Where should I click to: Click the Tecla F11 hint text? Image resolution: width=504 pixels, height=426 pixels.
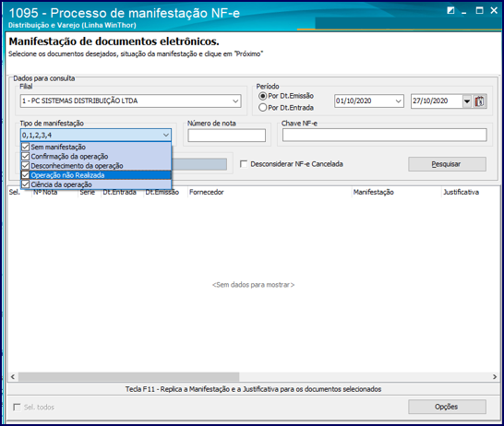click(253, 389)
